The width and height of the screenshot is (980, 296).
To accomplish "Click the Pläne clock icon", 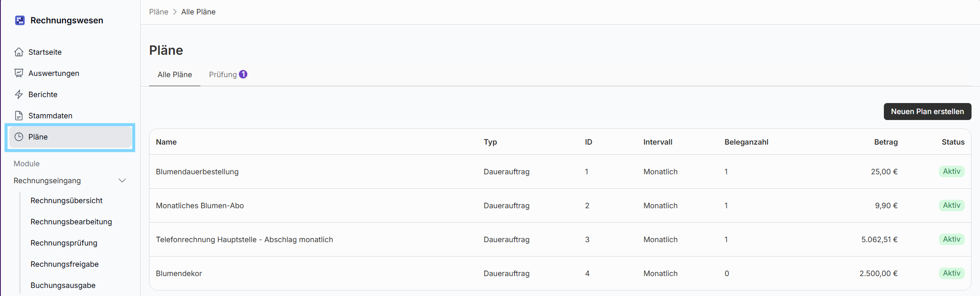I will 19,137.
